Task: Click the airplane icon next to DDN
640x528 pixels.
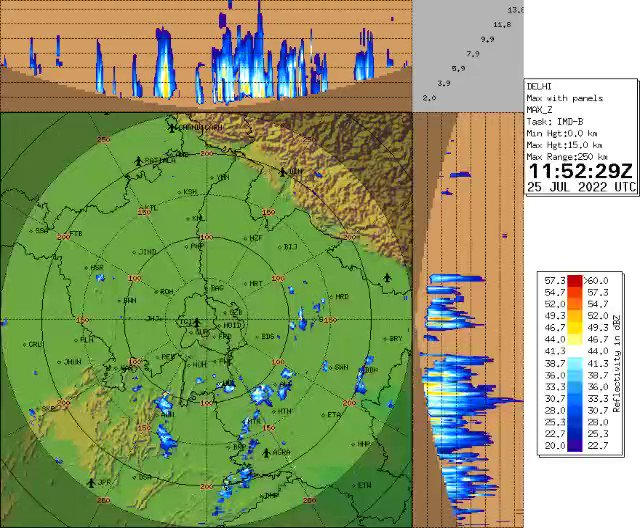Action: point(282,171)
